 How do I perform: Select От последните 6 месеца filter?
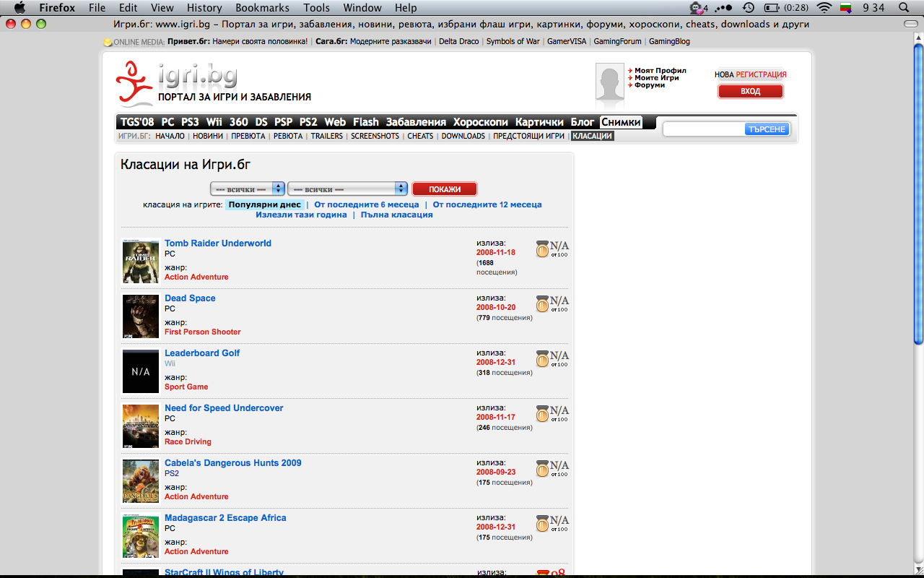[367, 204]
